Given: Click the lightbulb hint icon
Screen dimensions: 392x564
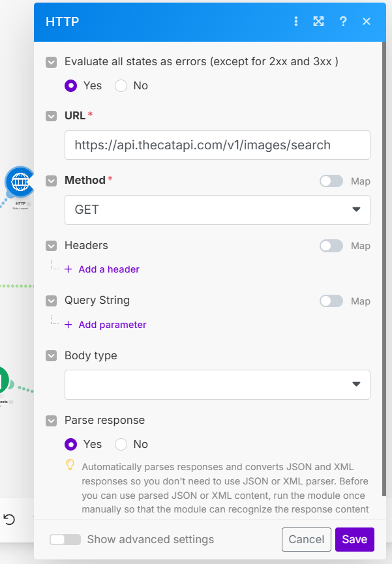Looking at the screenshot, I should coord(70,466).
